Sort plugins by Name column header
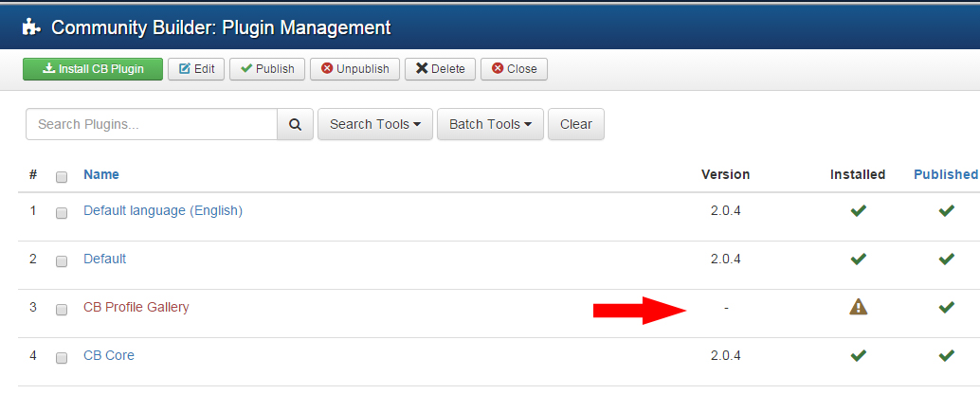The height and width of the screenshot is (394, 980). tap(101, 174)
